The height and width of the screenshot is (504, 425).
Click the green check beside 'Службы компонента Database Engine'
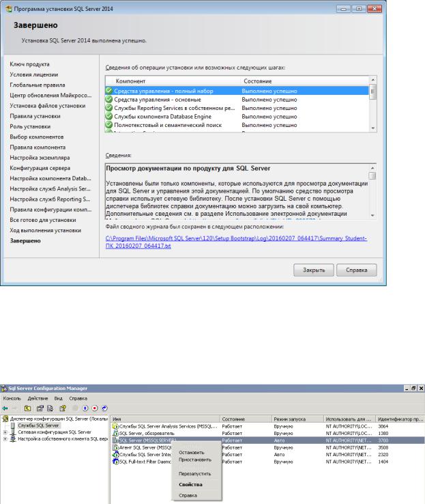(x=109, y=116)
